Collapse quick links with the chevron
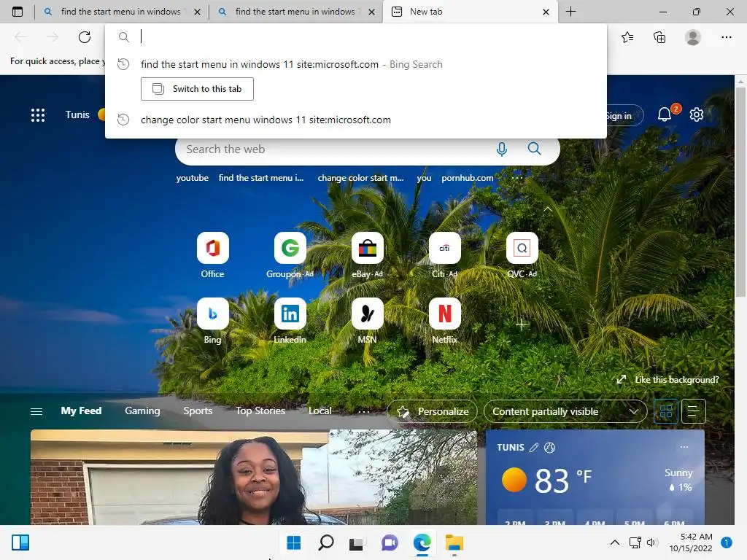 coord(547,209)
